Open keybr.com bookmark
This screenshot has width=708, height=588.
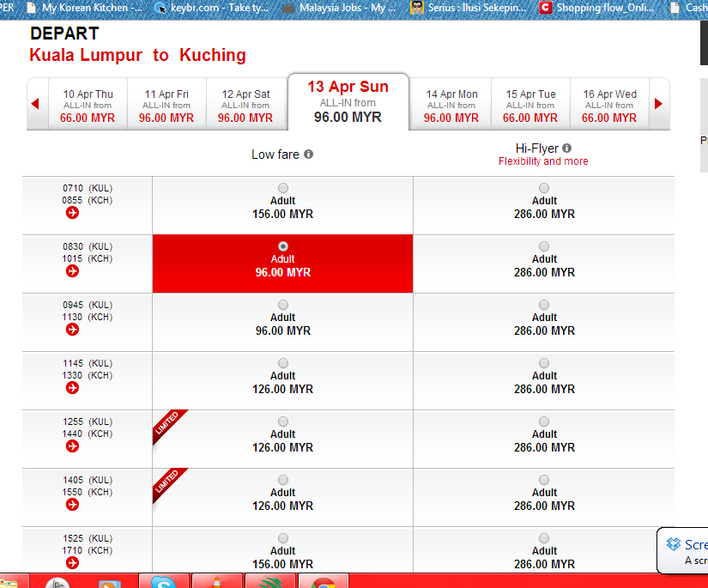[211, 8]
